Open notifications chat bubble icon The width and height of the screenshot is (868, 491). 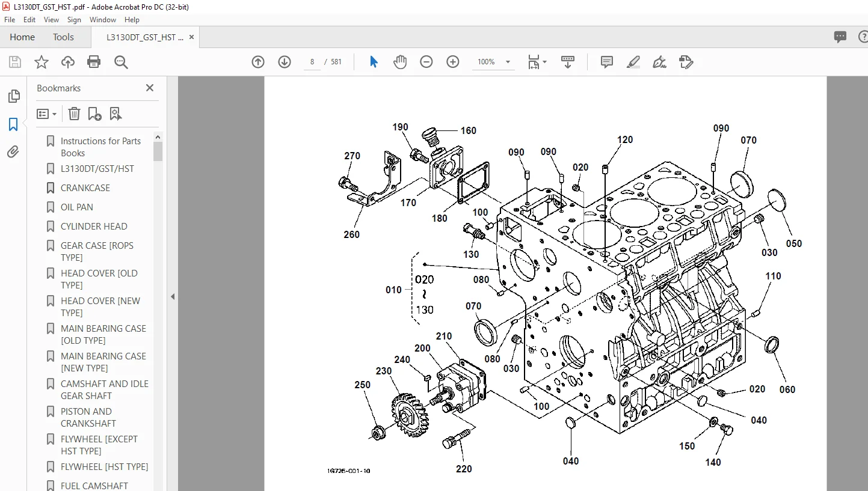840,37
